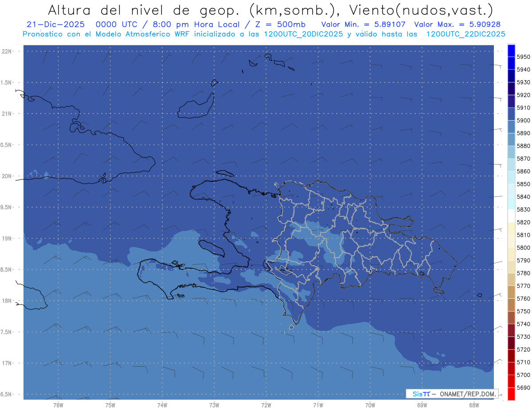Click the 5730 legend value
Screen dimensions: 532x411
(523, 337)
